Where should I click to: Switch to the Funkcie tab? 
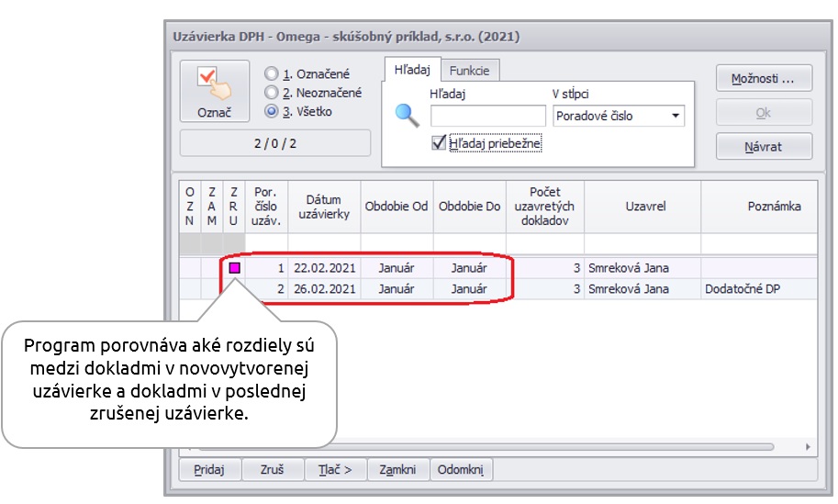click(x=469, y=70)
